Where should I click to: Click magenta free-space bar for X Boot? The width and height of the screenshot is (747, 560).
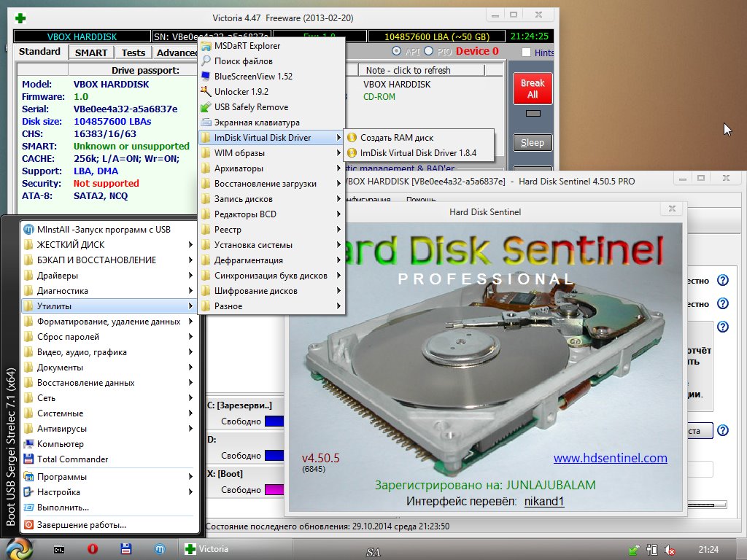pyautogui.click(x=274, y=489)
